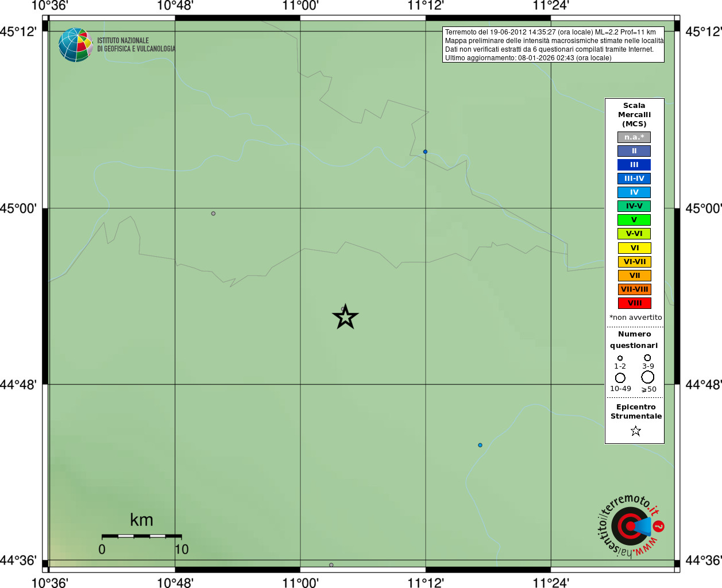Click the 'Ultimo aggiornamento' info line
Image resolution: width=722 pixels, height=588 pixels.
(528, 58)
